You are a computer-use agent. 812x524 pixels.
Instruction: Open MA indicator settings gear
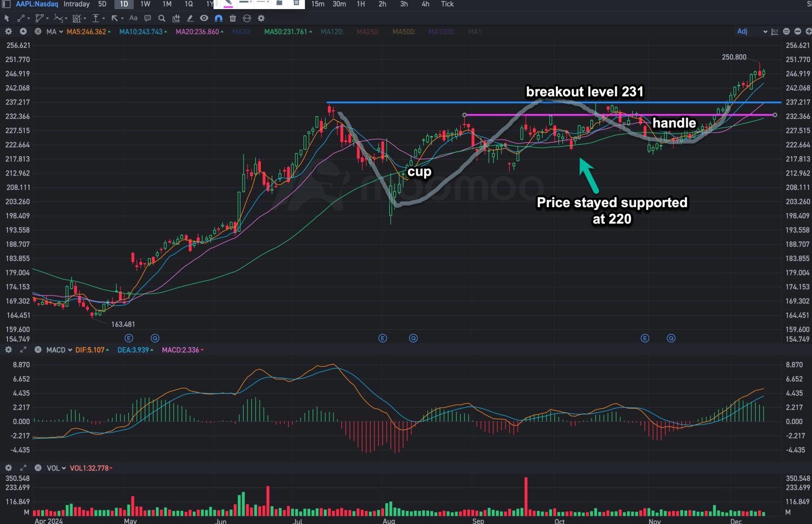[9, 31]
